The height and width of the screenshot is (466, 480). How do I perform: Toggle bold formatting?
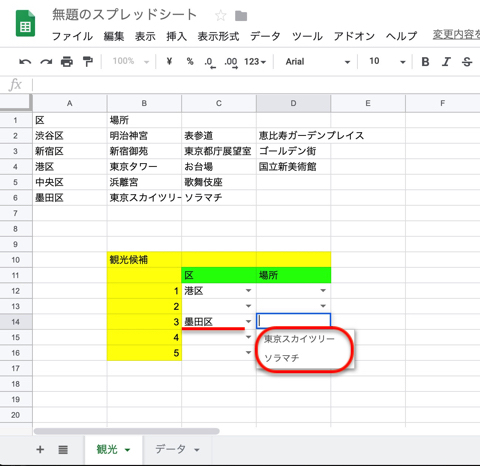pos(425,62)
